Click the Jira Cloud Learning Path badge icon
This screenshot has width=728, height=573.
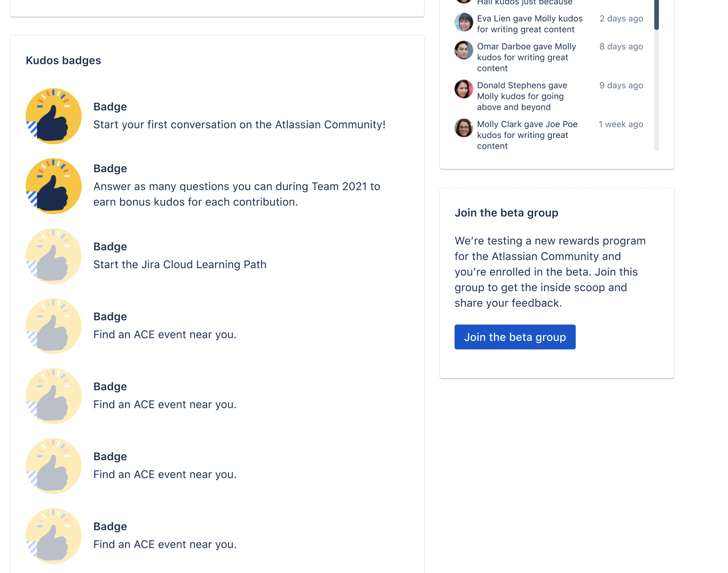[53, 256]
